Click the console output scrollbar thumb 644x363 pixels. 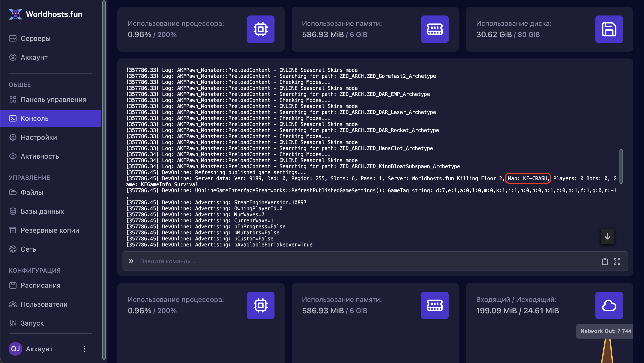click(621, 166)
